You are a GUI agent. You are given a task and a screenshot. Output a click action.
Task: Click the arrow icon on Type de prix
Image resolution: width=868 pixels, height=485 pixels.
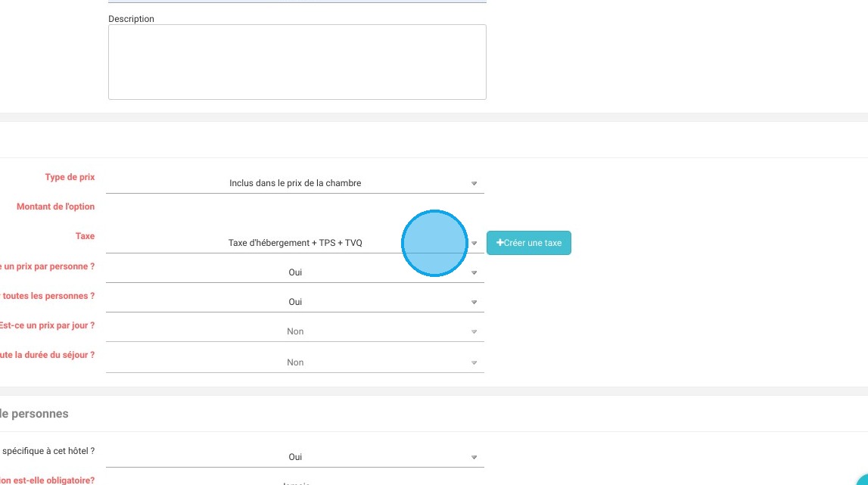coord(474,183)
